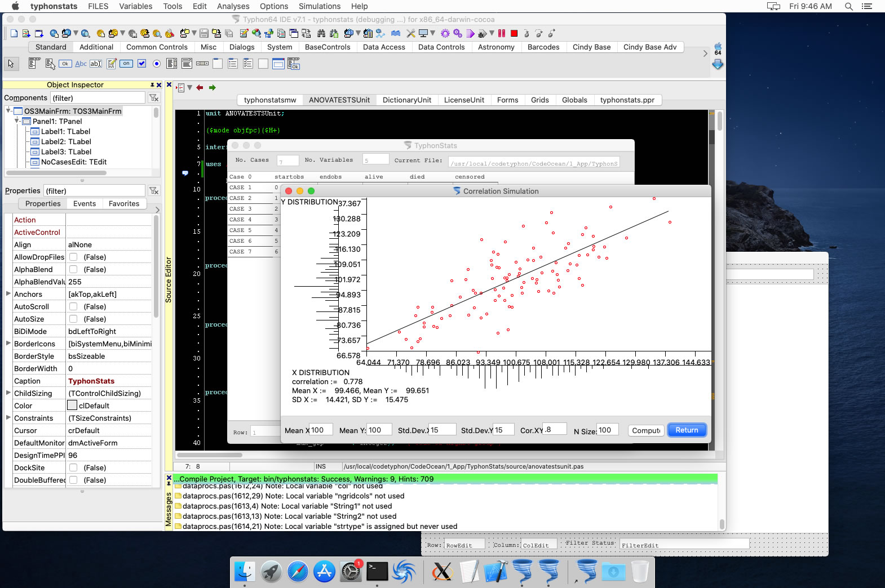The image size is (885, 588).
Task: Toggle the DockSite property checkbox
Action: [73, 467]
